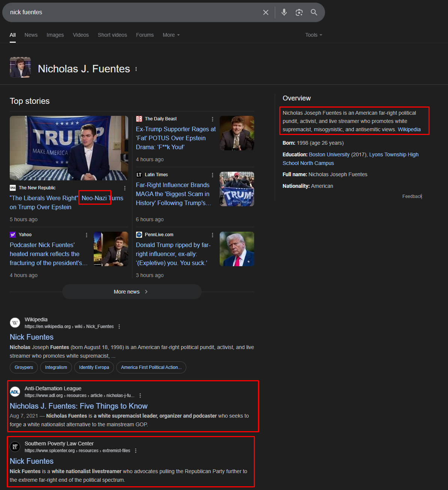Click the large Trump flag story thumbnail

coord(69,148)
